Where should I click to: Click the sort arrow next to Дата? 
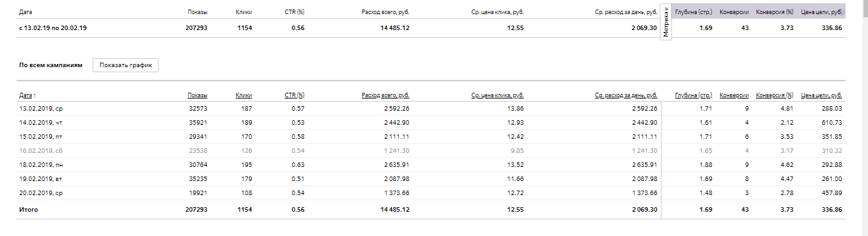tap(35, 95)
